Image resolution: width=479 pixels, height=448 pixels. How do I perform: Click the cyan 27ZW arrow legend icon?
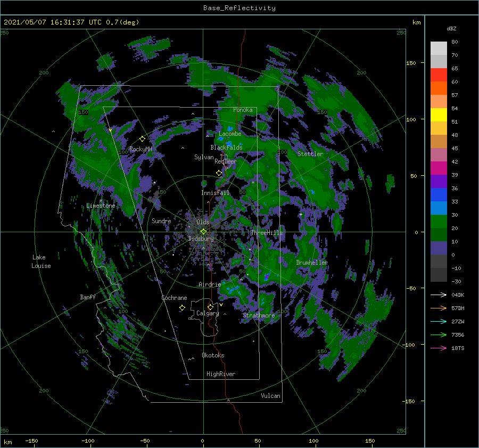(439, 321)
